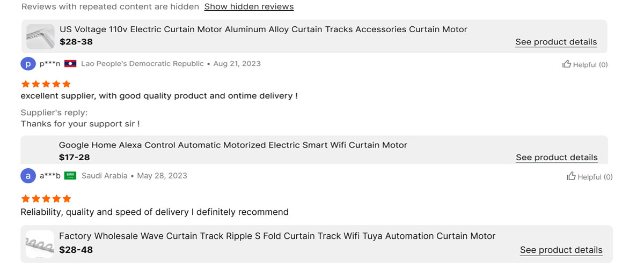Open the US Voltage 110v Electric Curtain Motor title

coord(264,29)
